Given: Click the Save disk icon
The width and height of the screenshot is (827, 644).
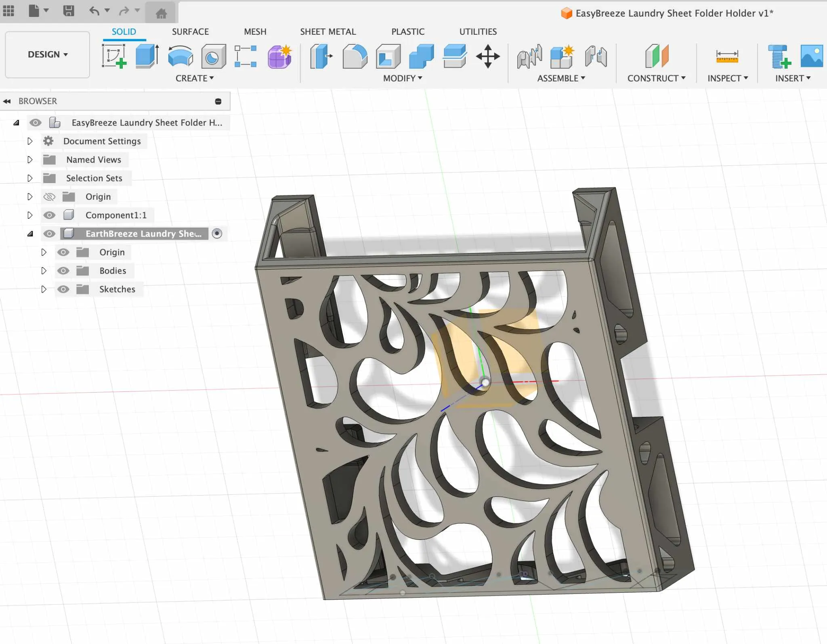Looking at the screenshot, I should click(x=69, y=11).
